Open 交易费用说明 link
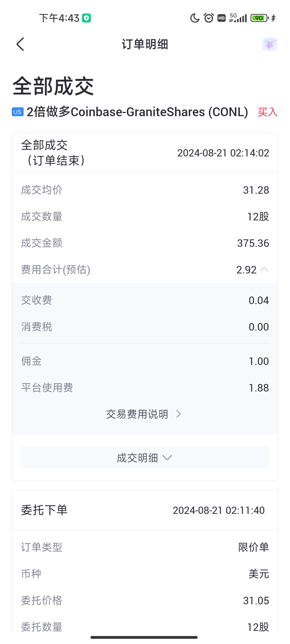Screen dimensions: 290x644 click(x=144, y=414)
